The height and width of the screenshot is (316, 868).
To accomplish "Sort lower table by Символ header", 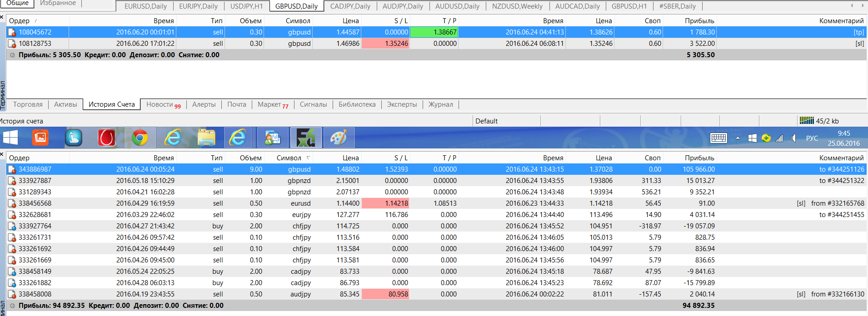I will click(289, 158).
